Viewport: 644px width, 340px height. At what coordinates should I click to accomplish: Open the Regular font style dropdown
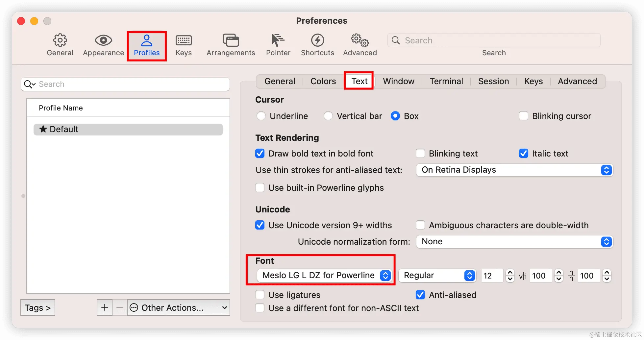437,276
